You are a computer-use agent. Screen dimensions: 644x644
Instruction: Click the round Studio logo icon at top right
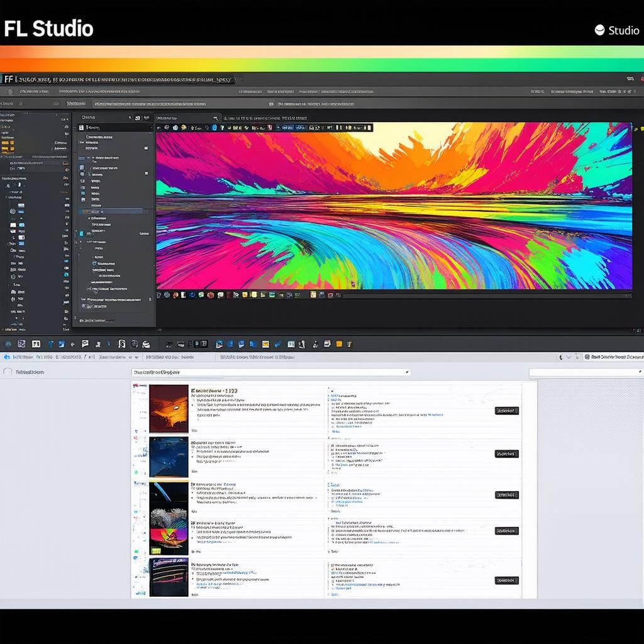pyautogui.click(x=599, y=30)
